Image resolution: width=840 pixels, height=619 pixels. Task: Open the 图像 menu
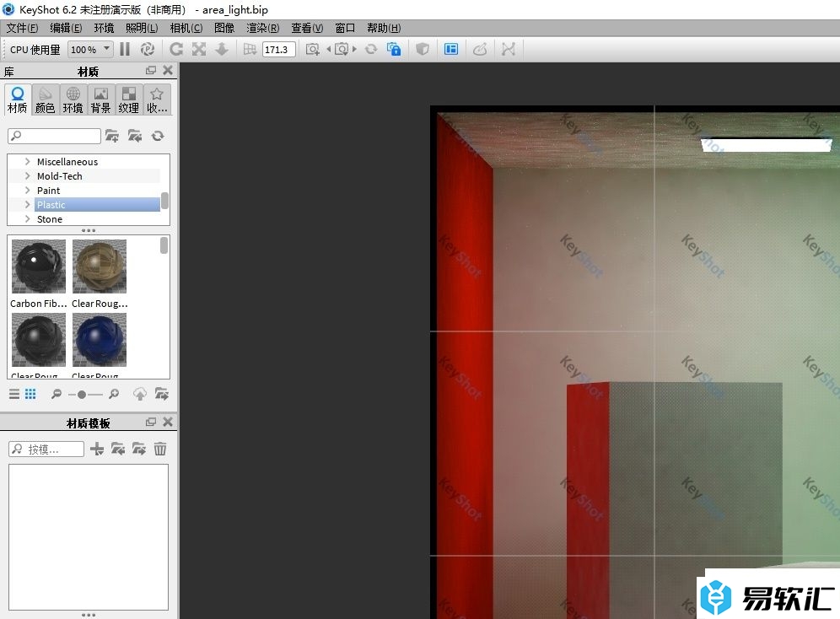click(x=224, y=28)
